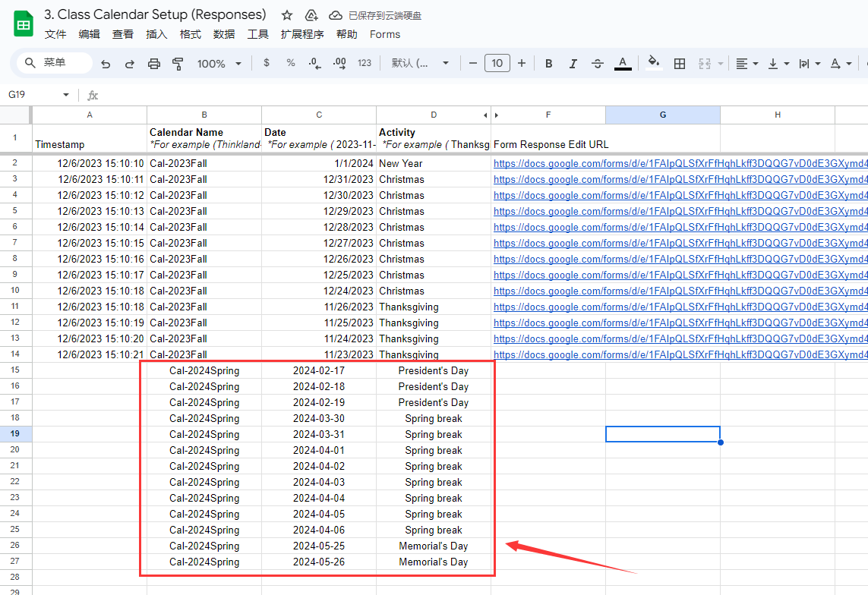Open the form response URL in row 2

[x=680, y=163]
